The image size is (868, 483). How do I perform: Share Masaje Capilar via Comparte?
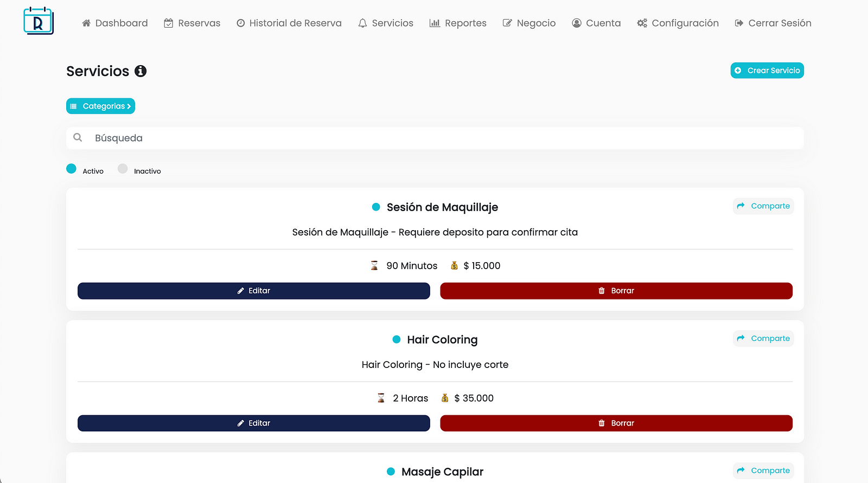(763, 471)
